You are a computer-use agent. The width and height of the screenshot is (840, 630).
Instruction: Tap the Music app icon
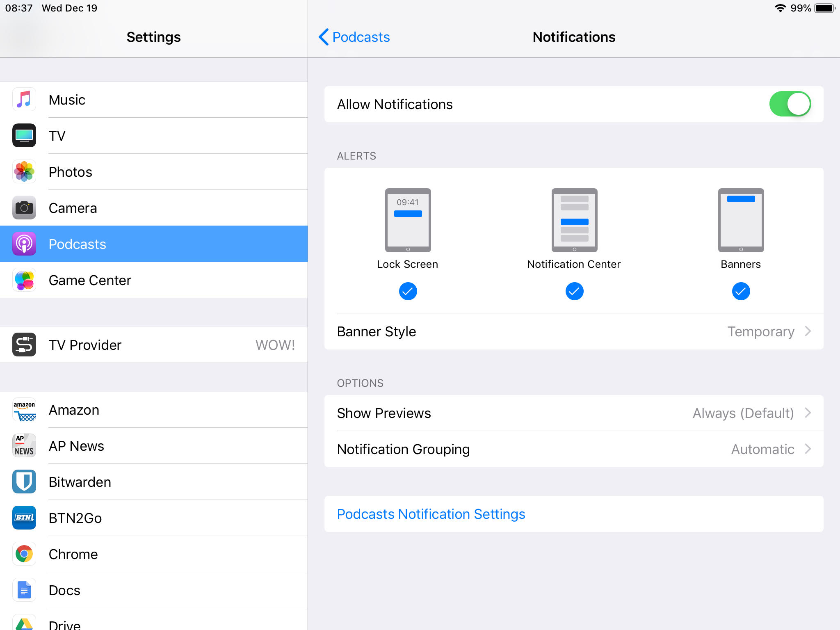point(24,100)
